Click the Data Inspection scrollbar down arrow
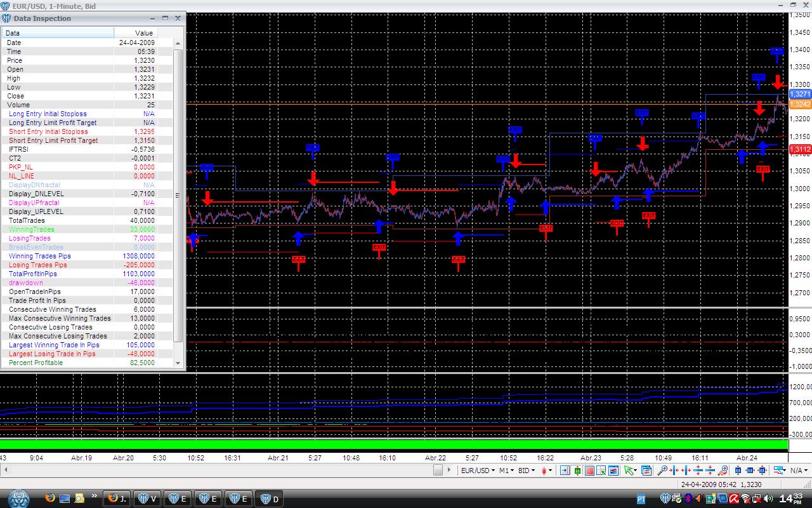The height and width of the screenshot is (508, 812). point(178,363)
